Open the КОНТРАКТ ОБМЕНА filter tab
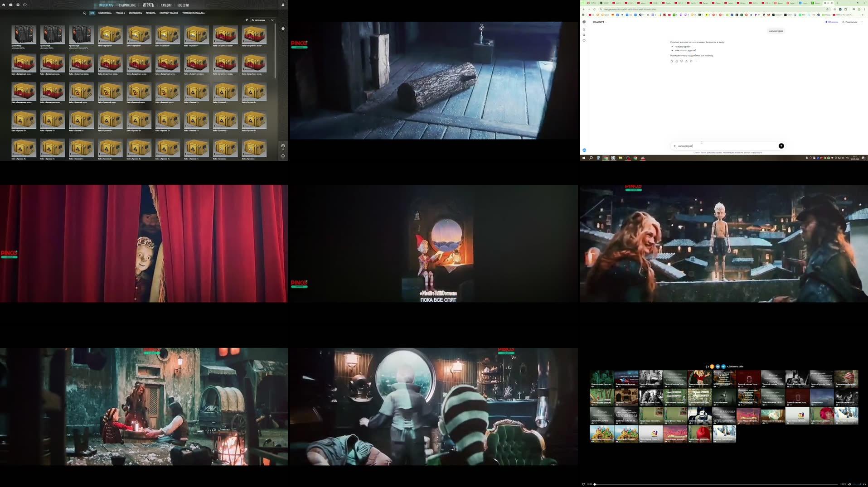 (169, 13)
